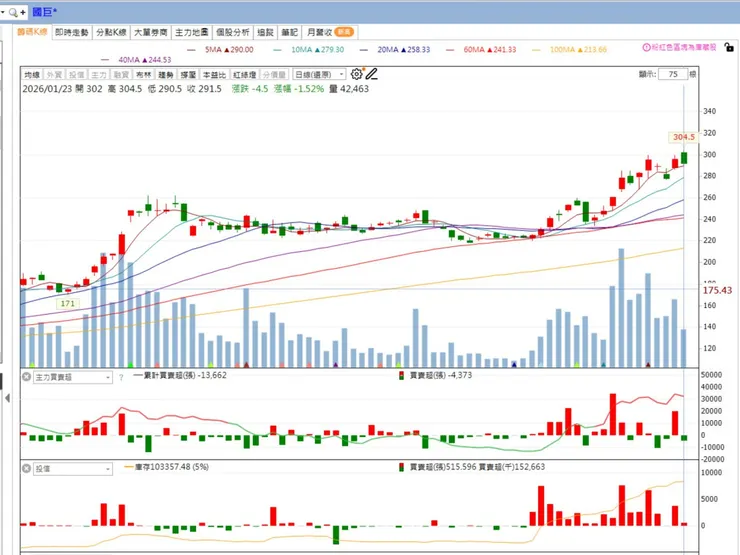Click the 顯示 candle count field showing 75
This screenshot has height=555, width=740.
pos(673,74)
